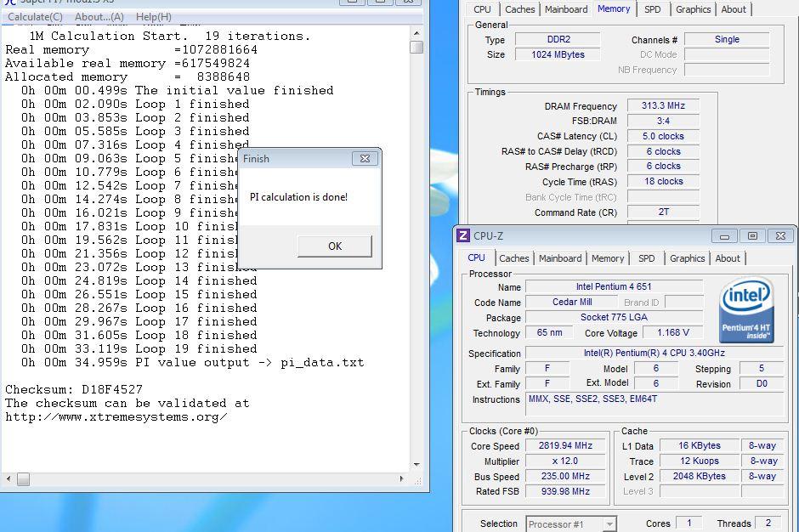Open the Calculate(C) menu in Super PI
Viewport: 799px width, 532px height.
click(x=35, y=17)
